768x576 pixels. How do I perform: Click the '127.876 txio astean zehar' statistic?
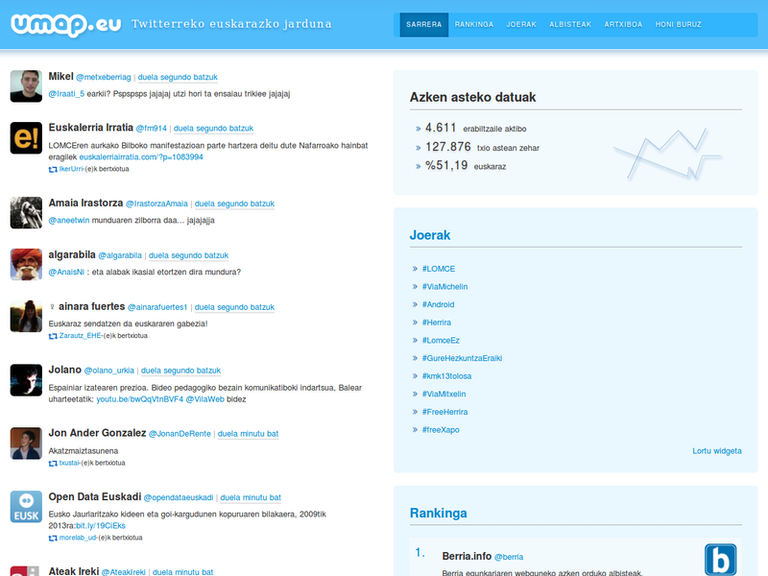482,147
